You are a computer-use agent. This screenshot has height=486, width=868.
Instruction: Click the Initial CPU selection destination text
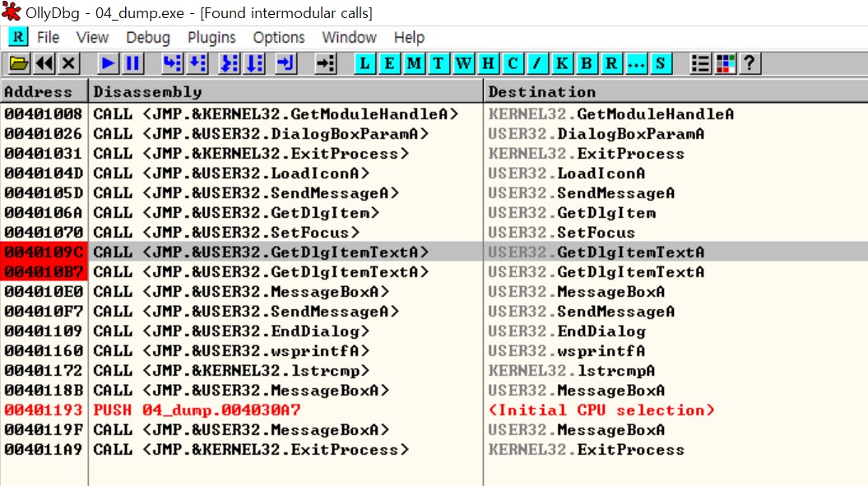click(x=601, y=410)
